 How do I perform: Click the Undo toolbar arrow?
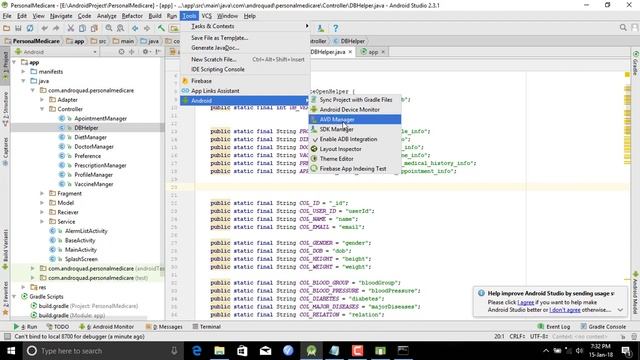pyautogui.click(x=44, y=28)
